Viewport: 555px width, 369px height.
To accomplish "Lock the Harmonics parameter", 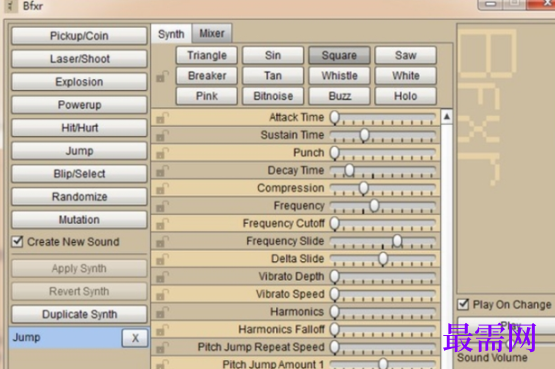I will coord(162,312).
